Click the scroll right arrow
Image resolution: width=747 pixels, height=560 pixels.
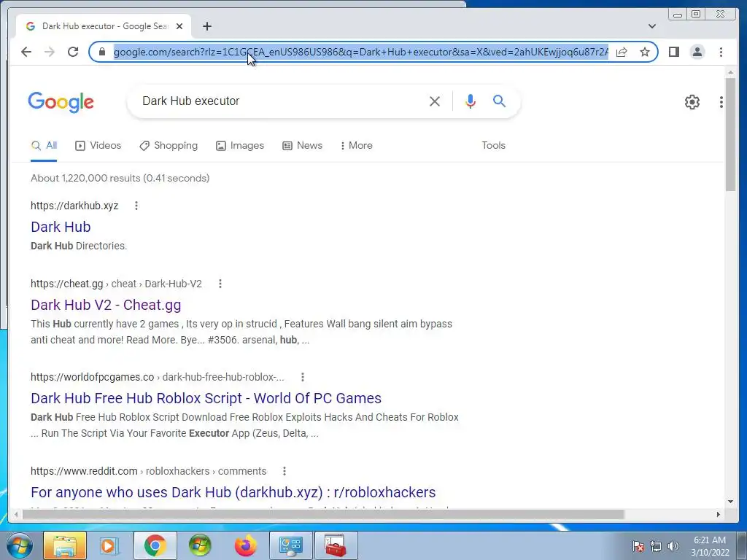tap(719, 514)
